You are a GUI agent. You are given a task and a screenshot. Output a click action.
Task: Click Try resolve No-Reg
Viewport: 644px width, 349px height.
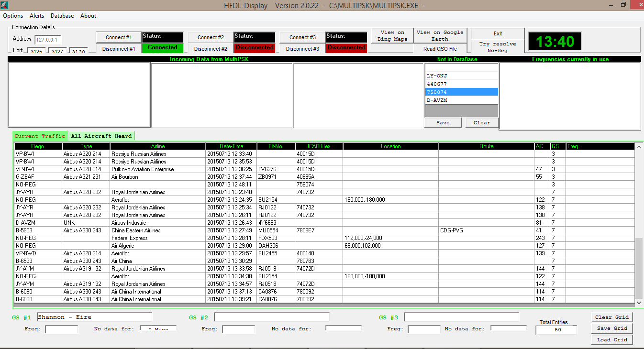point(498,47)
